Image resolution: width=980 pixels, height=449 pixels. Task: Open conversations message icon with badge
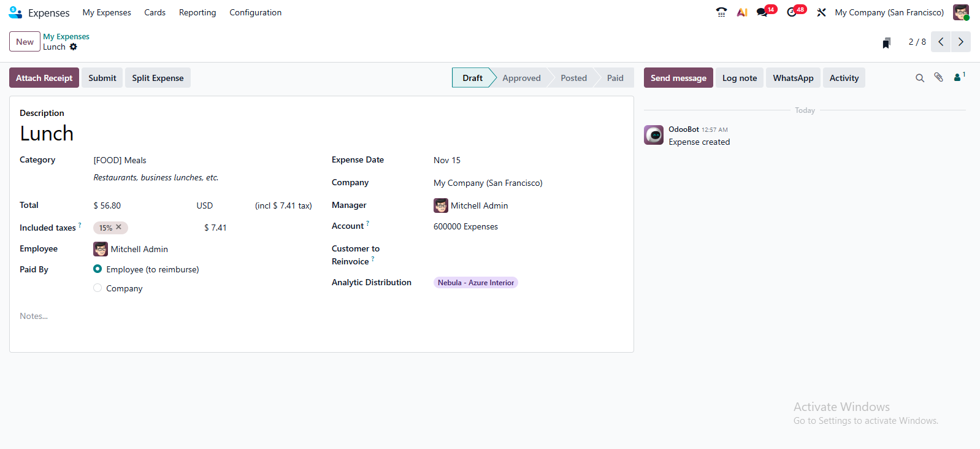coord(762,12)
